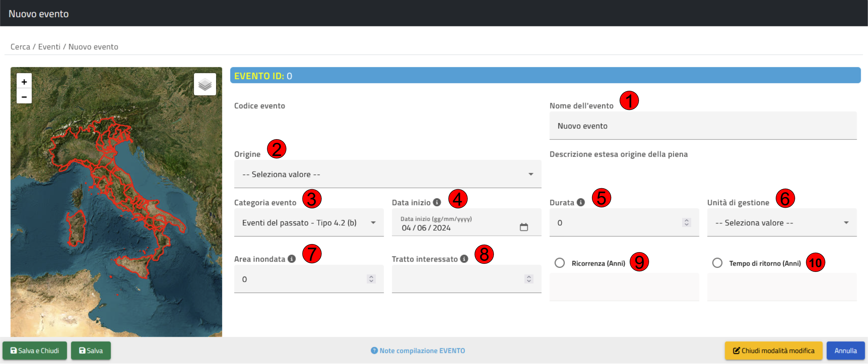Image resolution: width=868 pixels, height=364 pixels.
Task: Open calendar picker in Data inizio field
Action: tap(523, 227)
